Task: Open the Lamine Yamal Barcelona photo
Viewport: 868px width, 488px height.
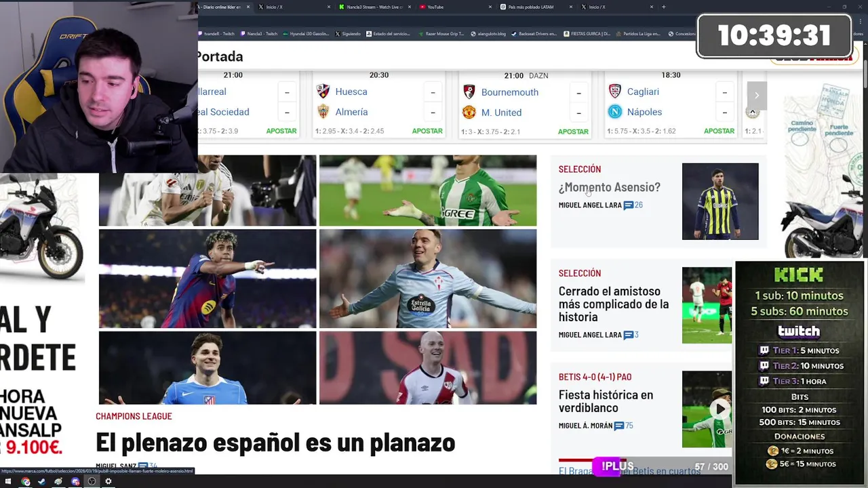Action: pyautogui.click(x=208, y=279)
